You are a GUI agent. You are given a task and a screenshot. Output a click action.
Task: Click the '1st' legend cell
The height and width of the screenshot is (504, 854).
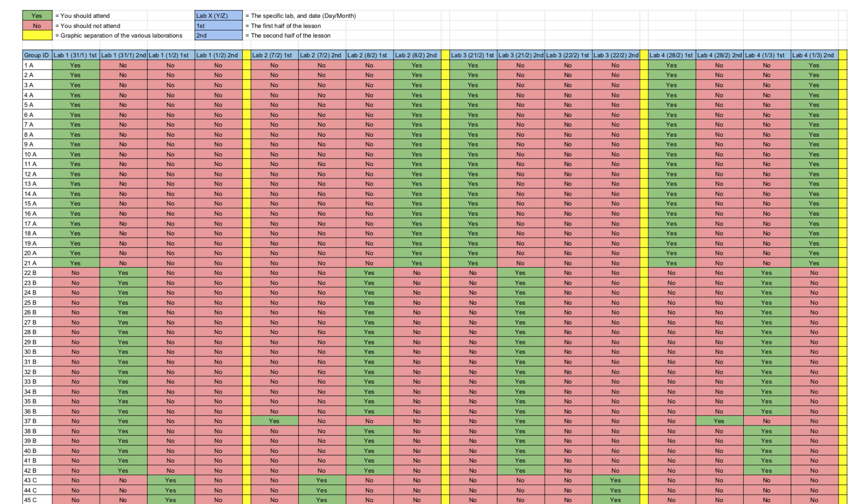click(x=218, y=26)
